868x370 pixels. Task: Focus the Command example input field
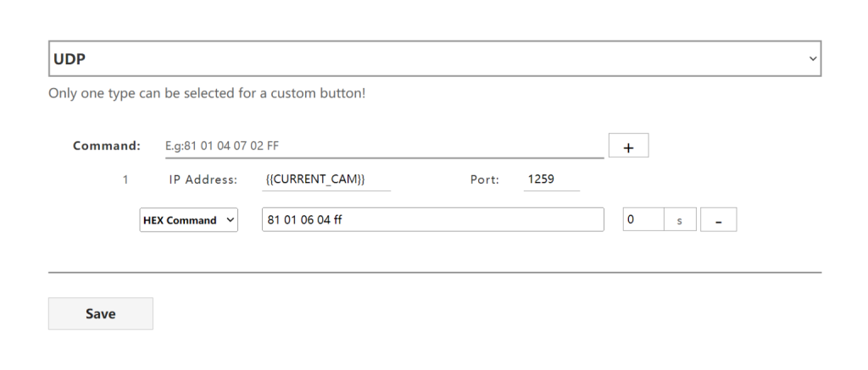[383, 146]
